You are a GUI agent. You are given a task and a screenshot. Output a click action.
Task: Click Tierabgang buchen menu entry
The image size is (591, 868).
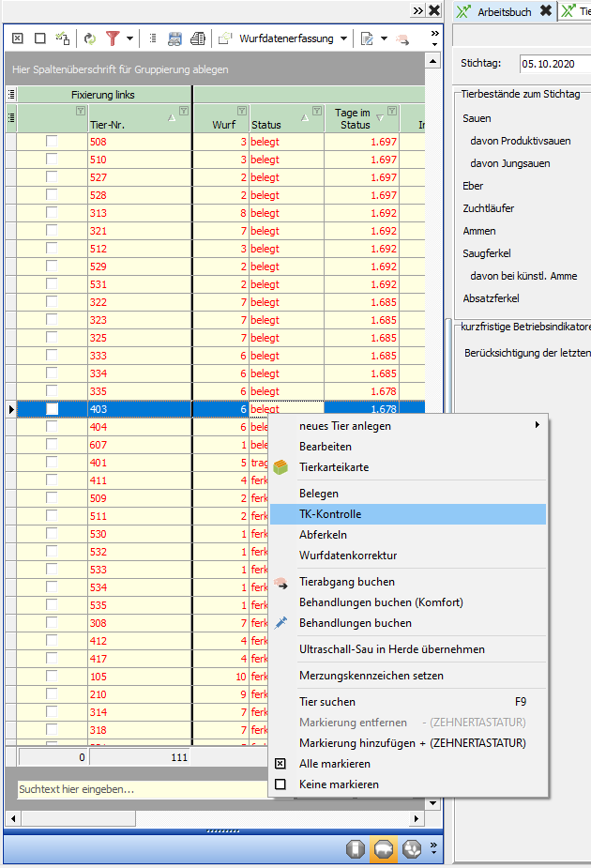pyautogui.click(x=346, y=582)
